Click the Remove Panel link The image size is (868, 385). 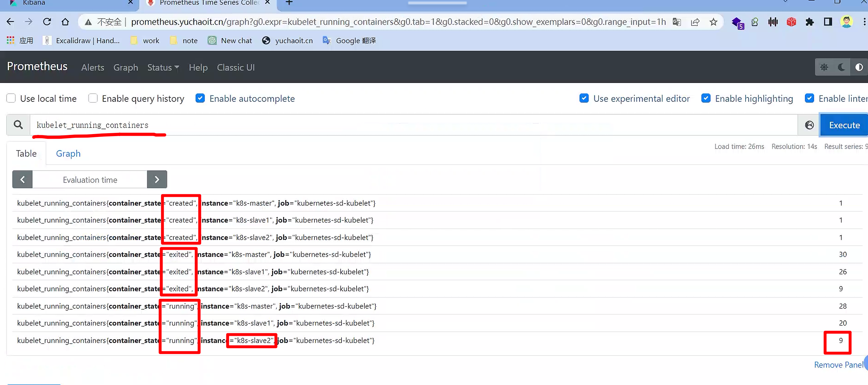[x=838, y=365]
